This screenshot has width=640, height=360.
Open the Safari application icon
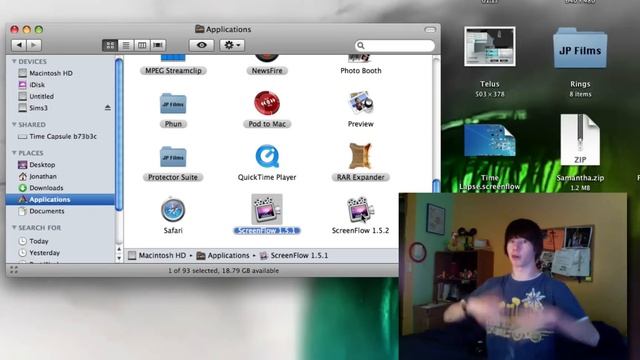coord(173,210)
